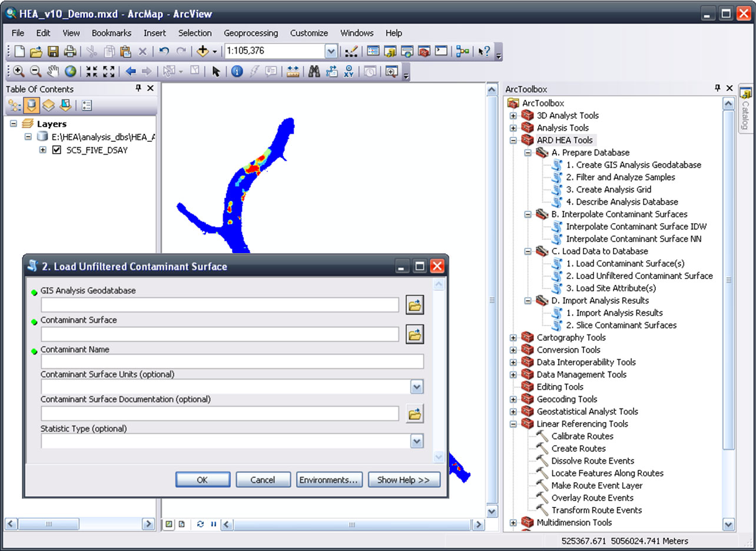756x551 pixels.
Task: Click the Show Help >> button
Action: coord(403,480)
